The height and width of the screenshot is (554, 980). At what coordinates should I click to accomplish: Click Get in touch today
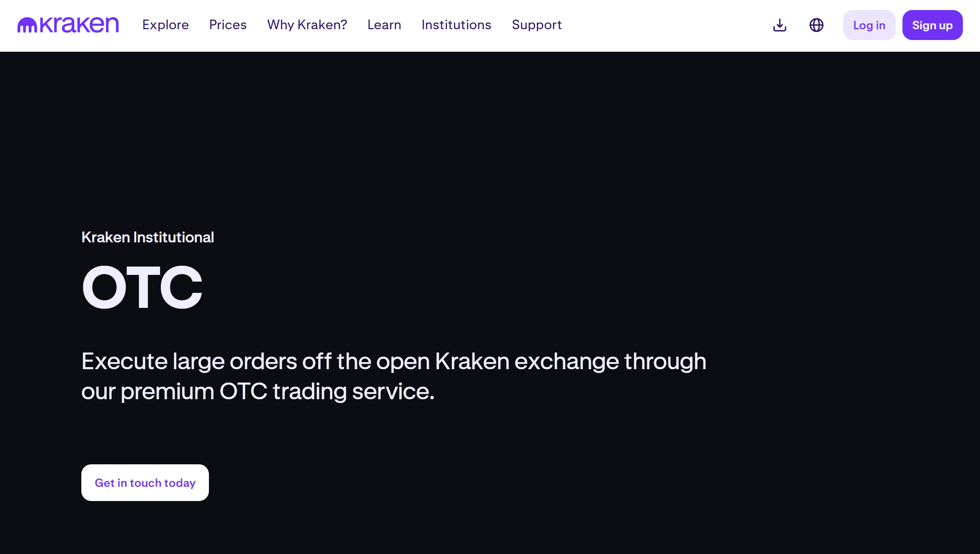click(145, 483)
